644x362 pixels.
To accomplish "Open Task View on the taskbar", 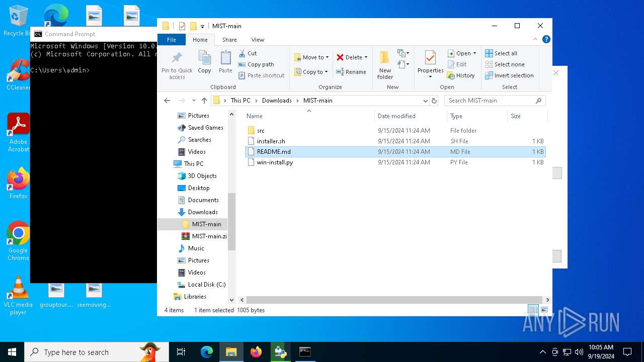I will pos(181,352).
